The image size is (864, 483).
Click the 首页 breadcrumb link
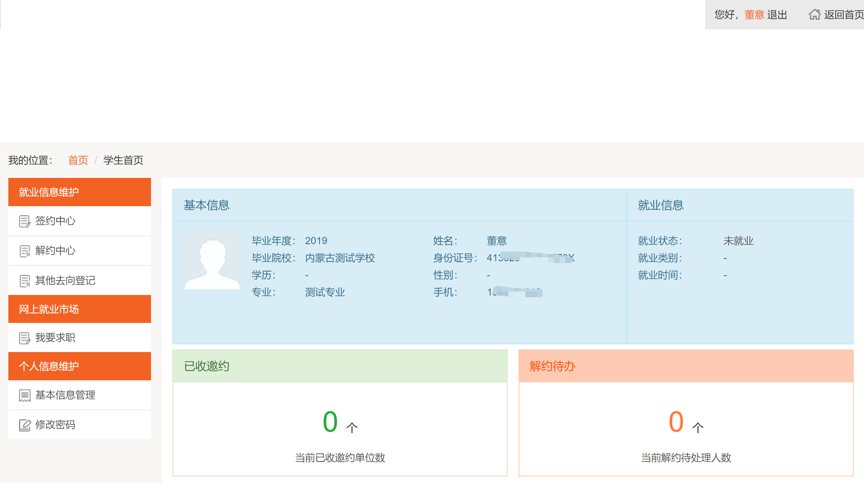click(x=78, y=160)
